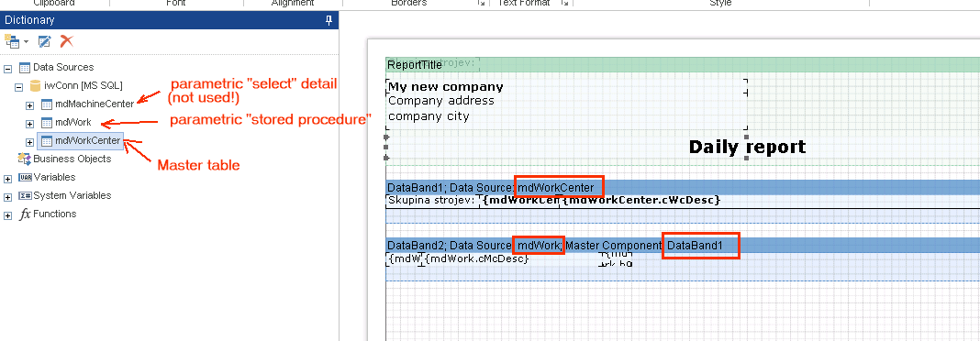Click the red Delete icon in Dictionary
The height and width of the screenshot is (341, 980).
pos(67,42)
